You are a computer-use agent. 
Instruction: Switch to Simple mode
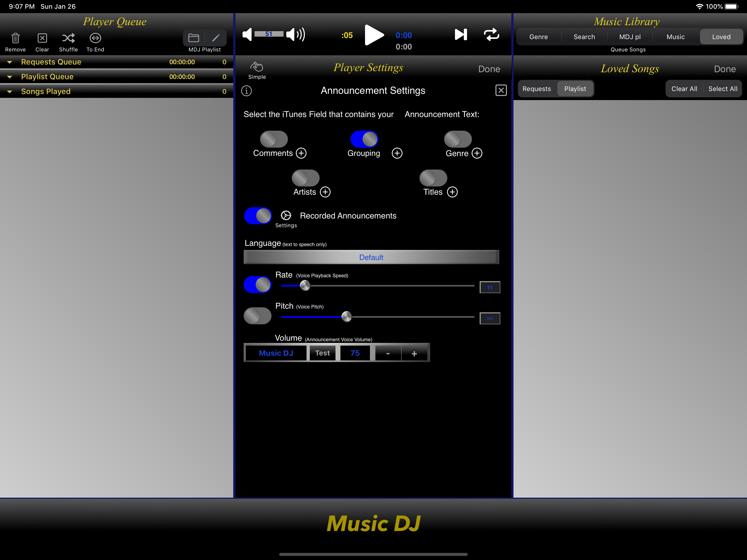point(257,70)
